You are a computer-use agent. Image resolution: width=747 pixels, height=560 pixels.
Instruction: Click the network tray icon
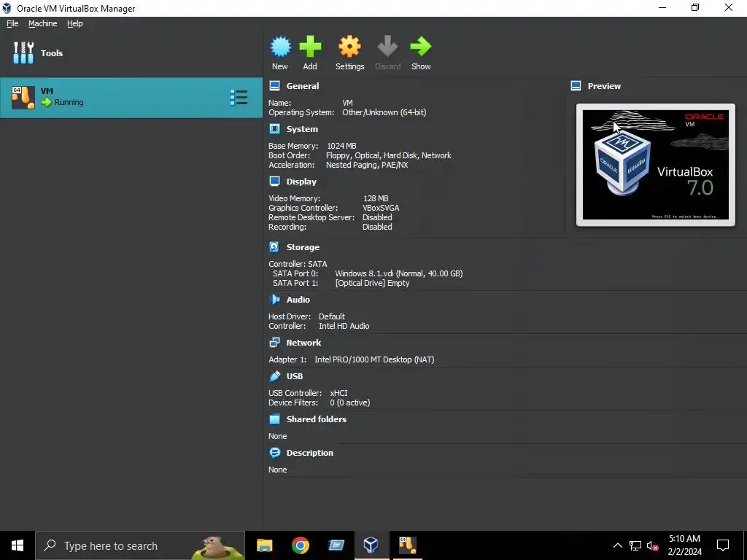[x=635, y=545]
